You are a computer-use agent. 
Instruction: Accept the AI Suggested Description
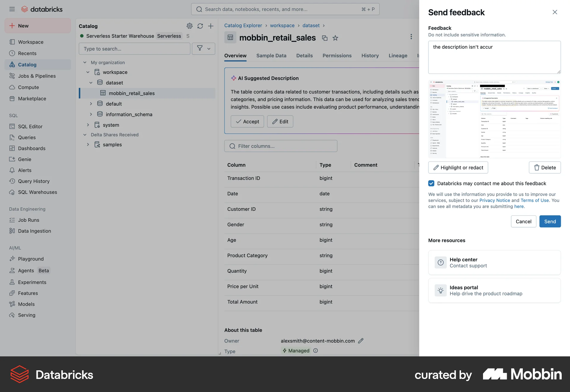pyautogui.click(x=247, y=121)
